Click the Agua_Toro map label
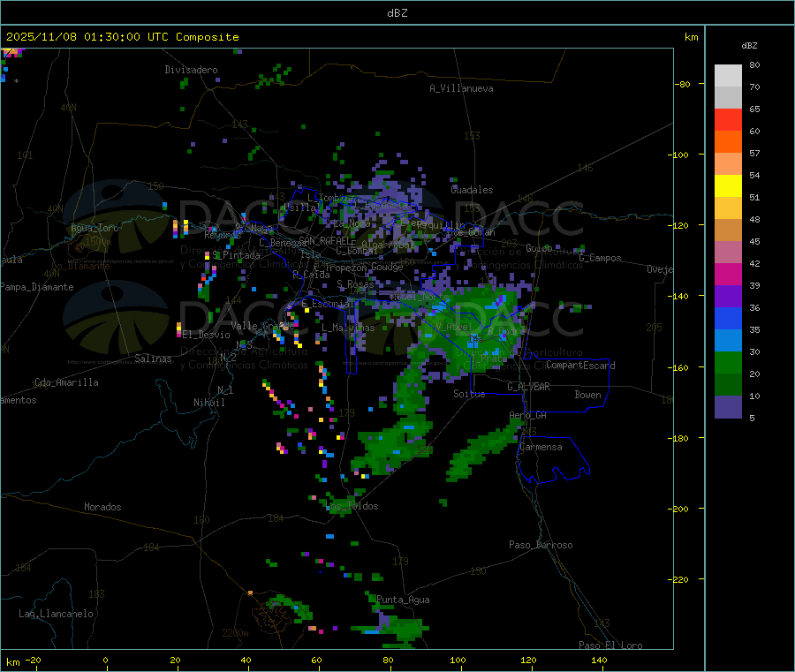The height and width of the screenshot is (672, 795). [95, 228]
